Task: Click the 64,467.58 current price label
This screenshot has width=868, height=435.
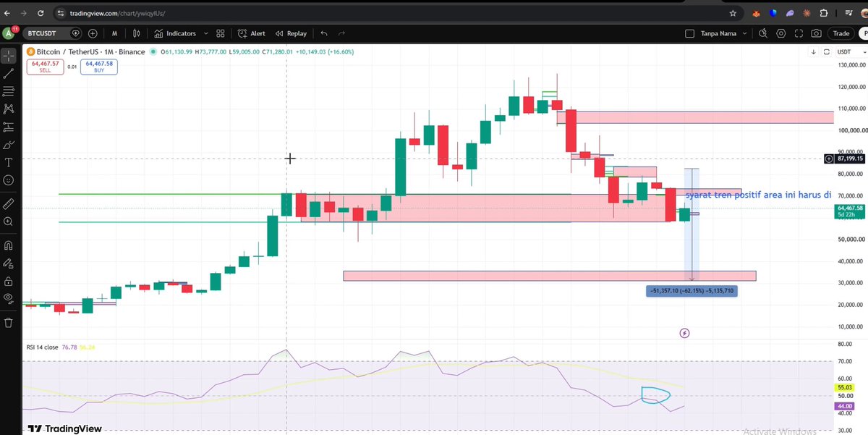Action: [x=851, y=208]
